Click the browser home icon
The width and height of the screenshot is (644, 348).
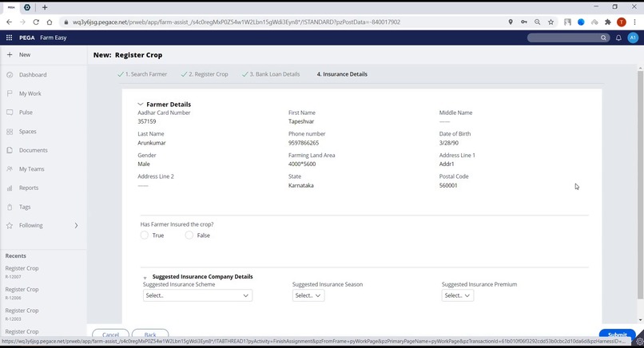[50, 22]
